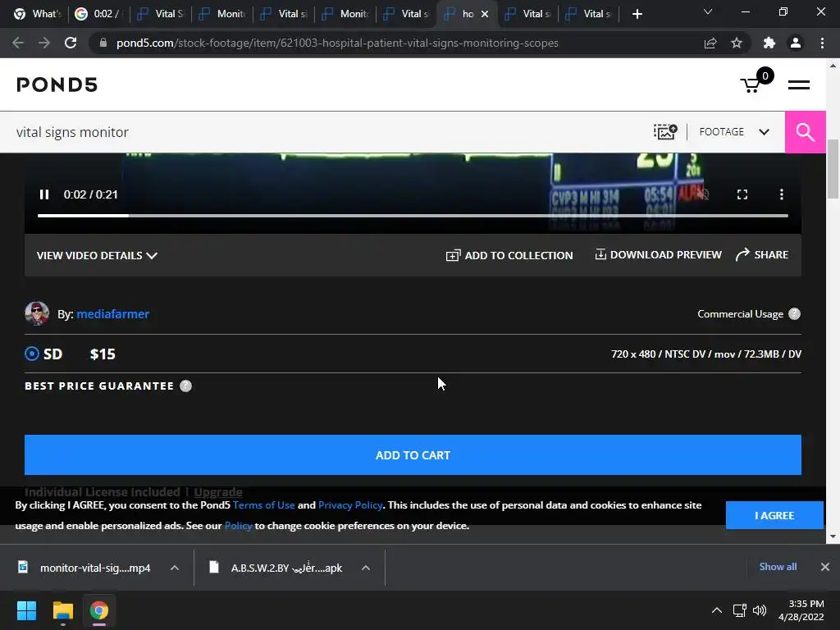Select the SD $15 license option
The height and width of the screenshot is (630, 840).
point(32,354)
